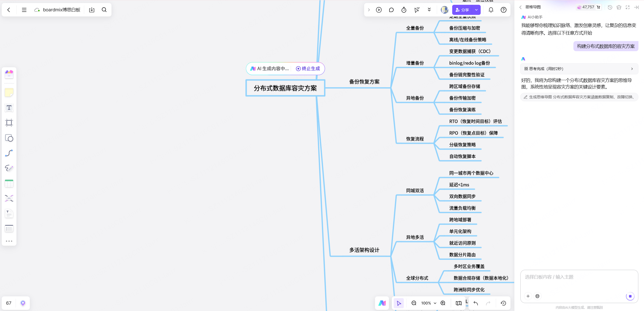Open notifications bell

491,10
